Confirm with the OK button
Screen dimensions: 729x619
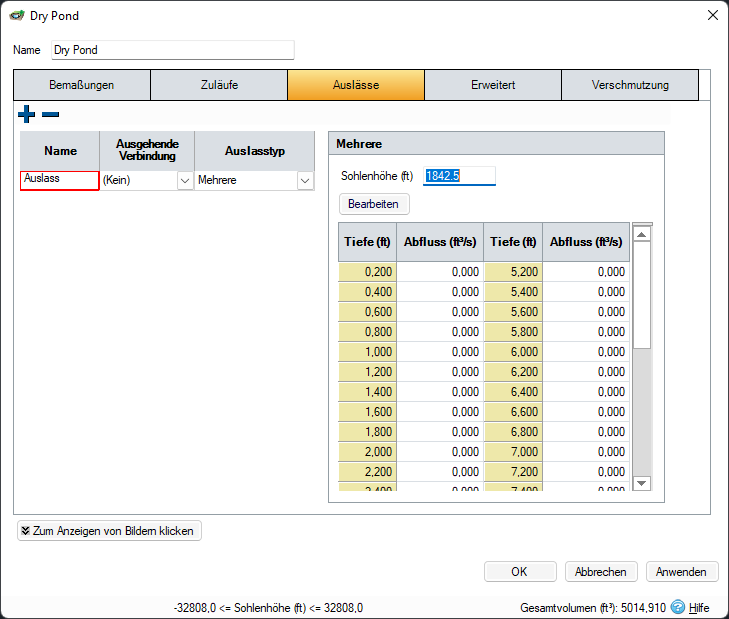(x=520, y=572)
